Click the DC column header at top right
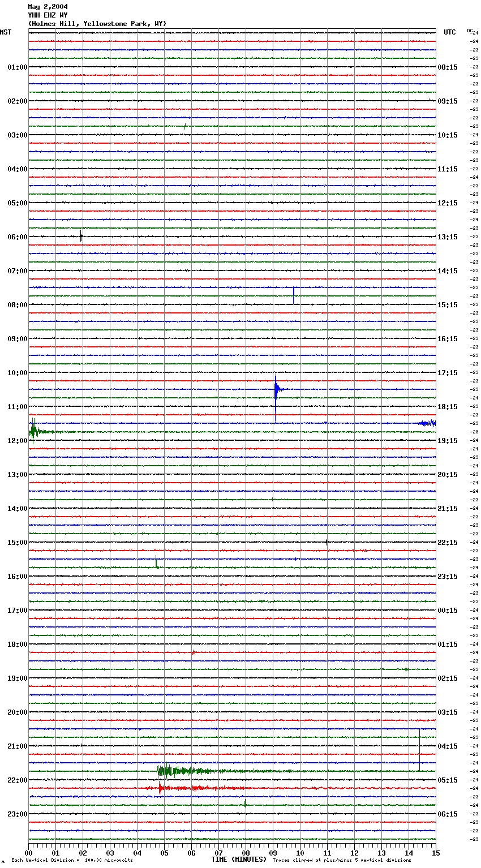This screenshot has height=868, width=481. point(470,31)
